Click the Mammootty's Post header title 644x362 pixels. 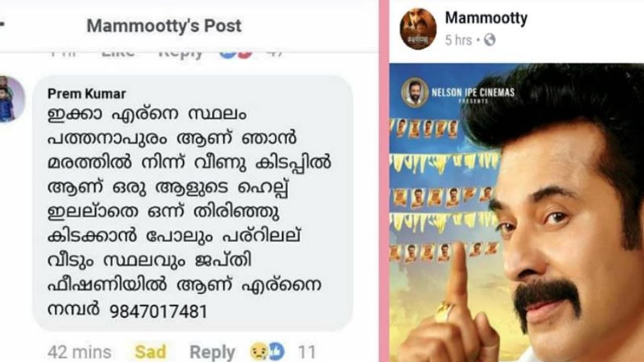click(x=164, y=26)
